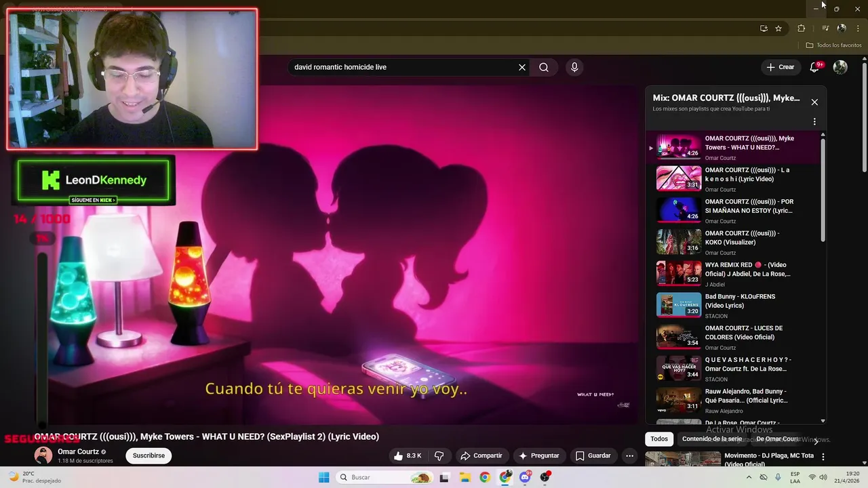Play Q U E V A S H A C E R H O Y ?

(733, 369)
